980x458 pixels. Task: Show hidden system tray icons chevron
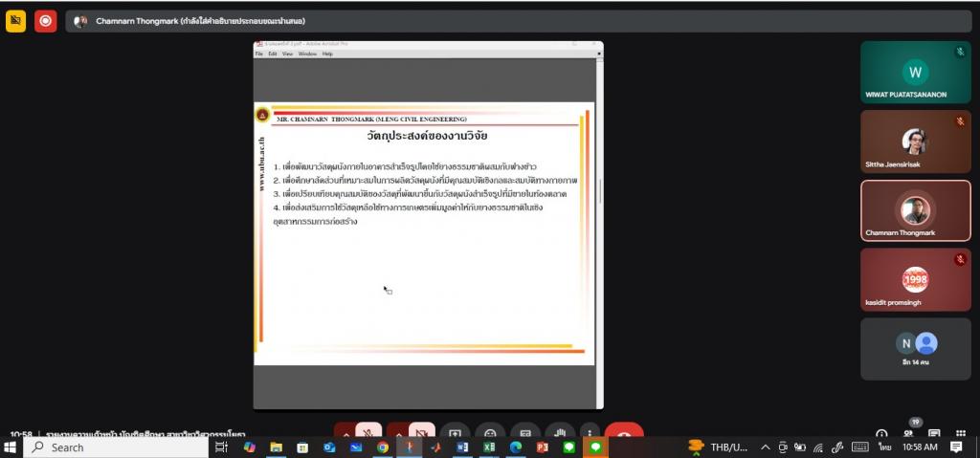pyautogui.click(x=765, y=447)
